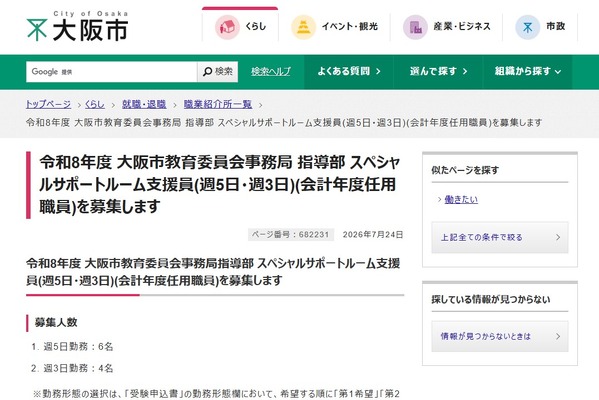Open the くらし tab

[240, 24]
